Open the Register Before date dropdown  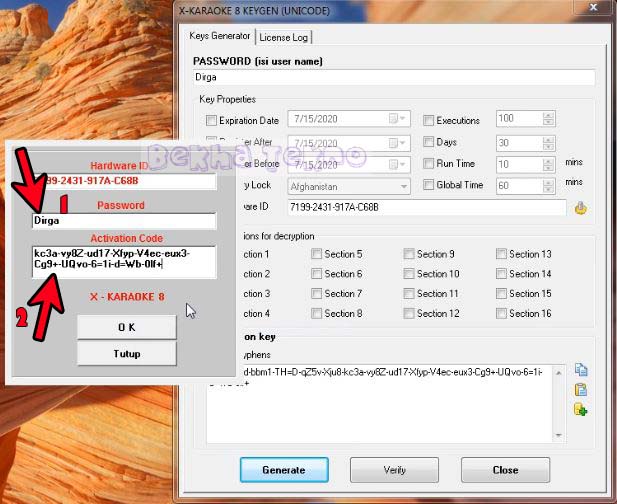coord(397,164)
